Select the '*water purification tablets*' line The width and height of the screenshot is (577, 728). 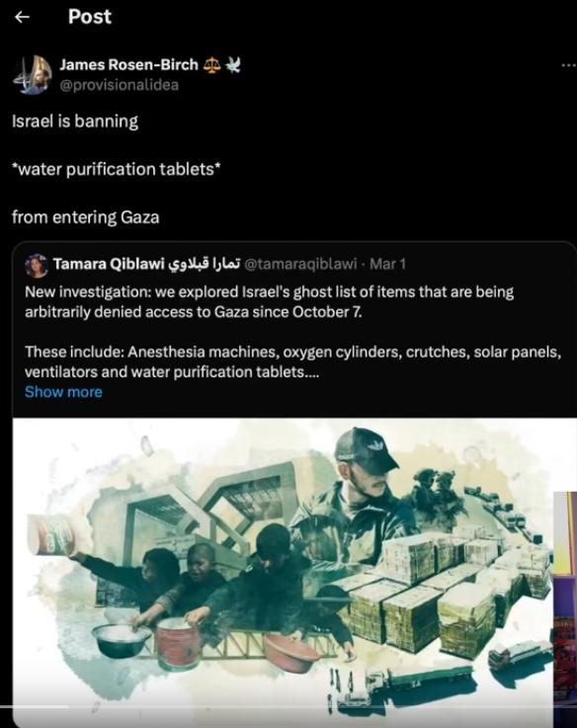[117, 169]
